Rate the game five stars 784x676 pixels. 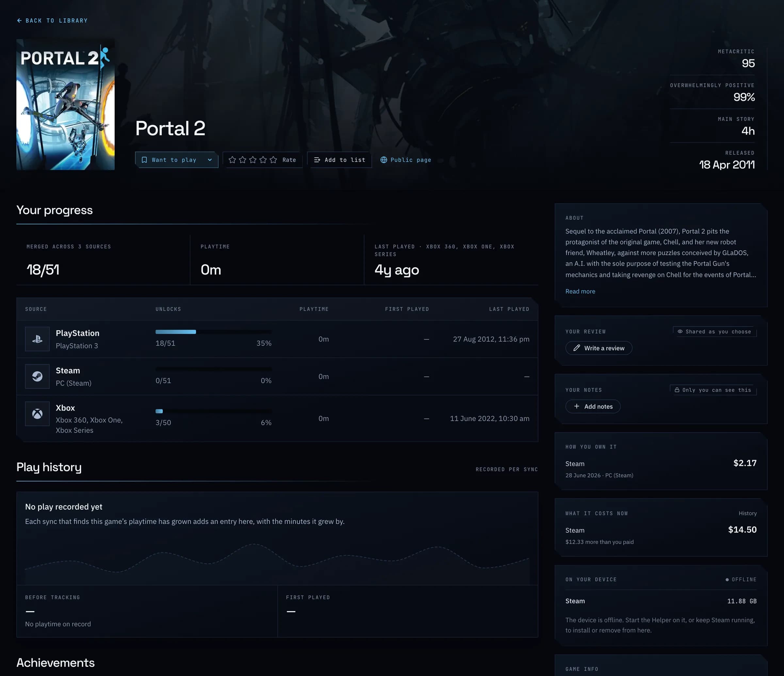(273, 160)
